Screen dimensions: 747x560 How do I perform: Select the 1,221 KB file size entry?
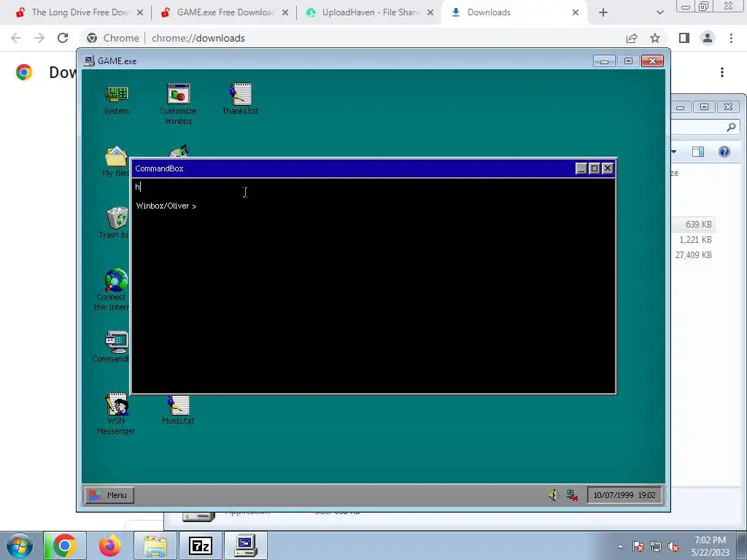[x=695, y=239]
